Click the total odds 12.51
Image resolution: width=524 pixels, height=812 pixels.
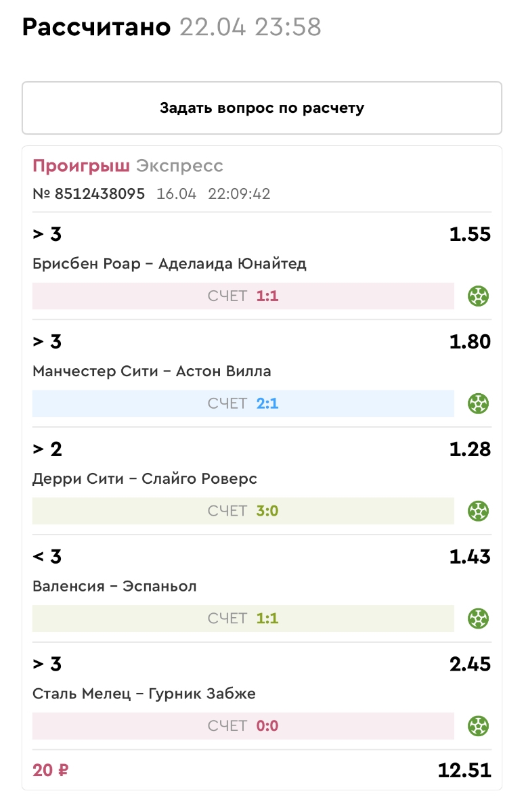pyautogui.click(x=465, y=770)
